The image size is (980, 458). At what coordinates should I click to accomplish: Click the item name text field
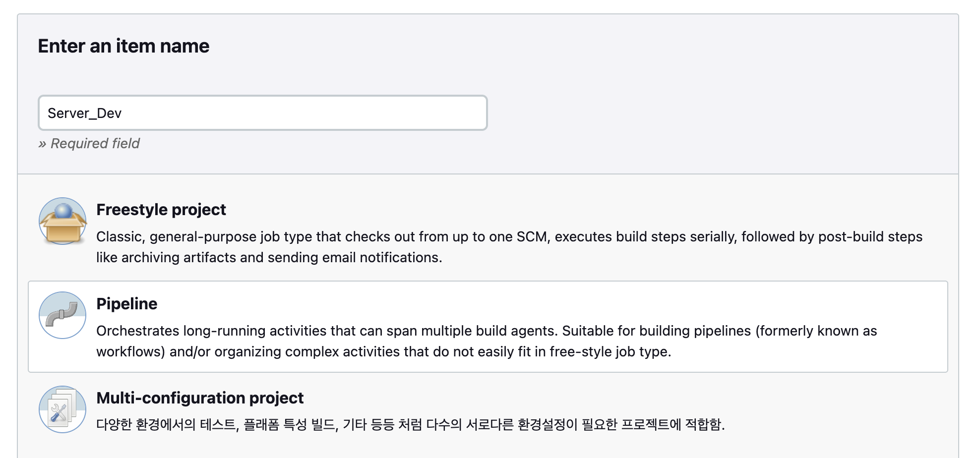pyautogui.click(x=263, y=113)
